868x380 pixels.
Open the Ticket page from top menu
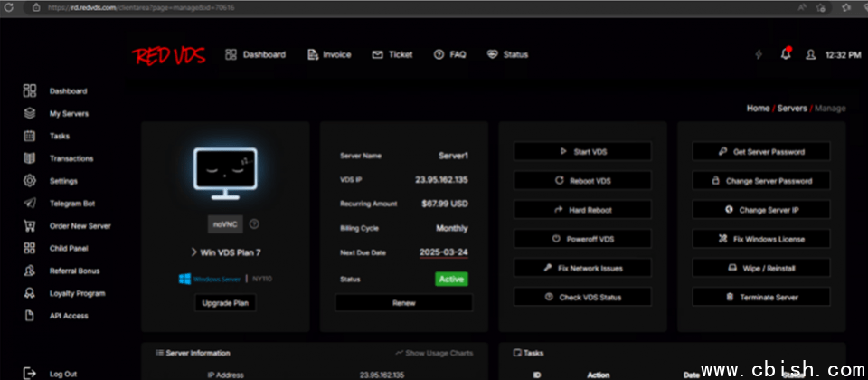392,54
